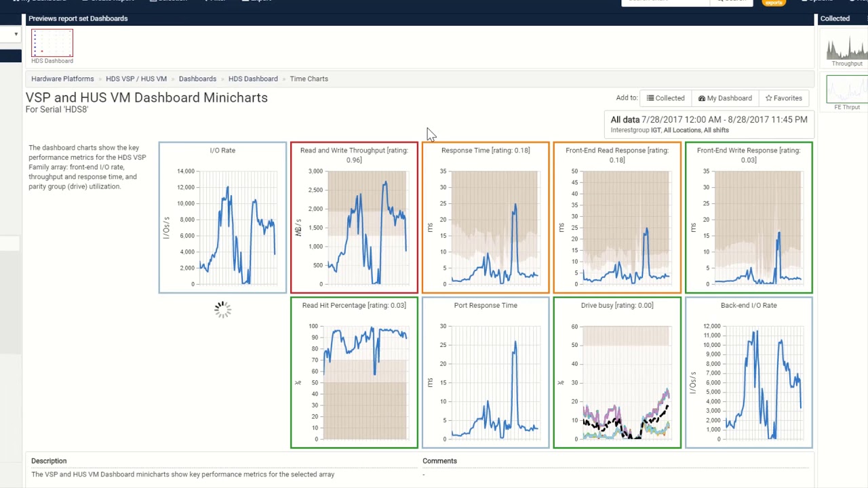The width and height of the screenshot is (868, 488).
Task: Open the Response Time minichart
Action: [x=486, y=218]
